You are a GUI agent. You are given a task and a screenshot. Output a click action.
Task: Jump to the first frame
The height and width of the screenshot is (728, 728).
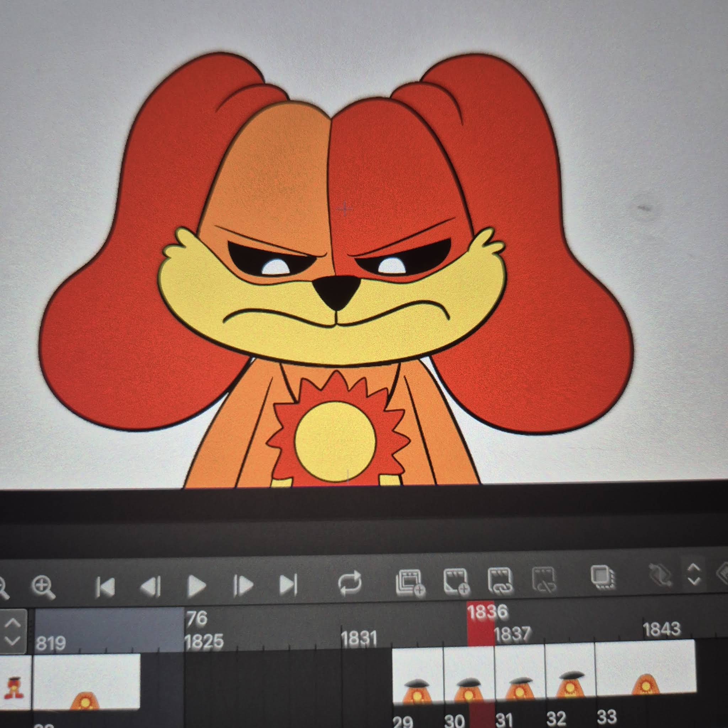(x=105, y=587)
